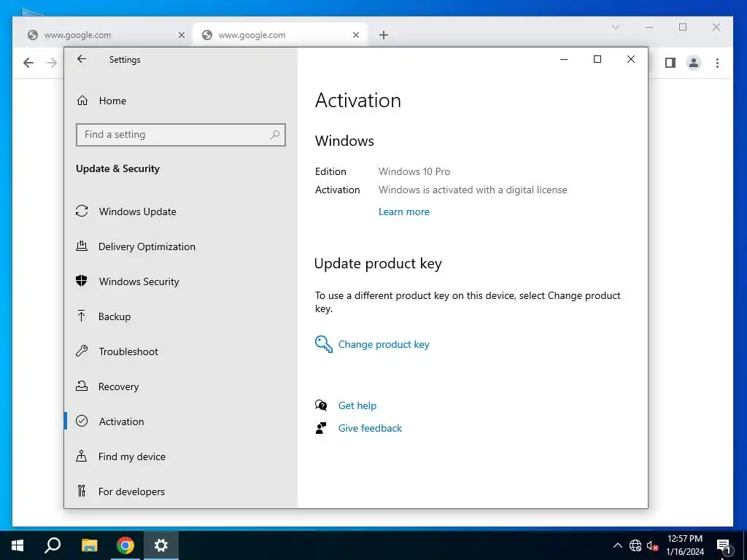Switch to Chrome in taskbar
747x560 pixels.
[125, 545]
